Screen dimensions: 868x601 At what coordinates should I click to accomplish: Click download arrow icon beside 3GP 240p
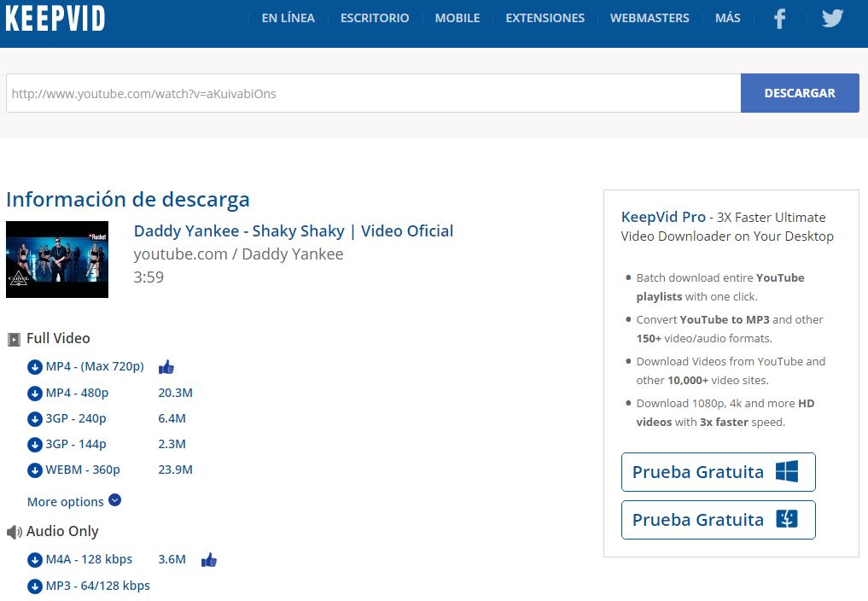pos(35,419)
